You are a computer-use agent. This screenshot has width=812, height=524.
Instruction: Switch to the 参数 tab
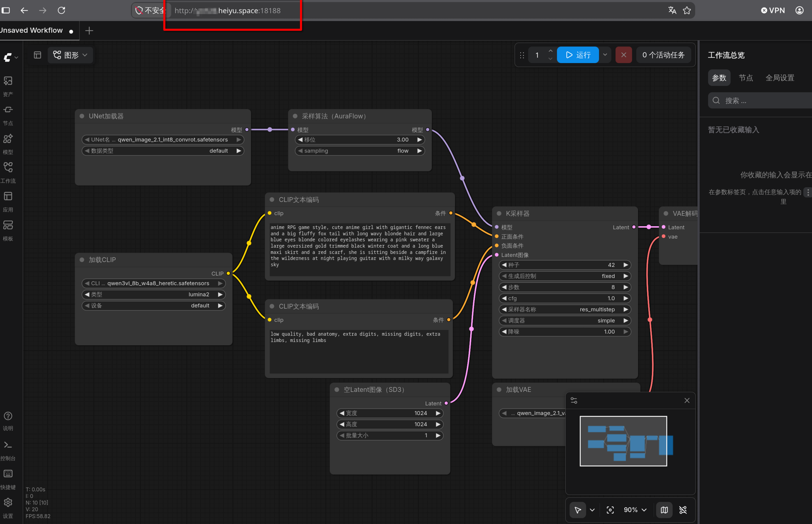[x=719, y=78]
